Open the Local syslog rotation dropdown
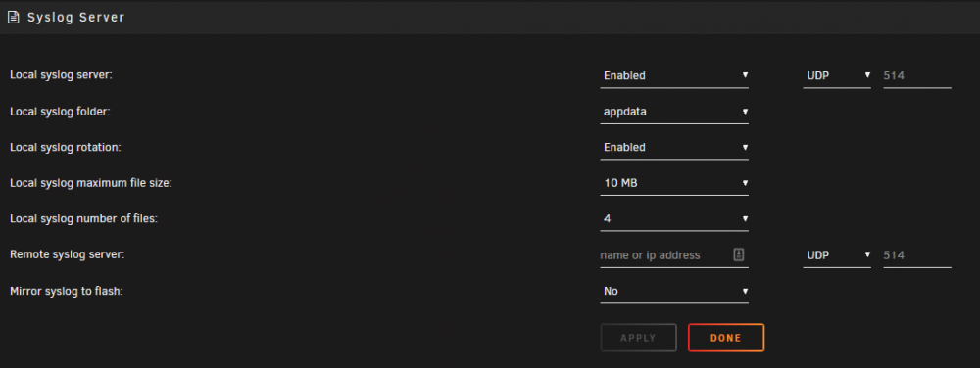 [x=674, y=147]
